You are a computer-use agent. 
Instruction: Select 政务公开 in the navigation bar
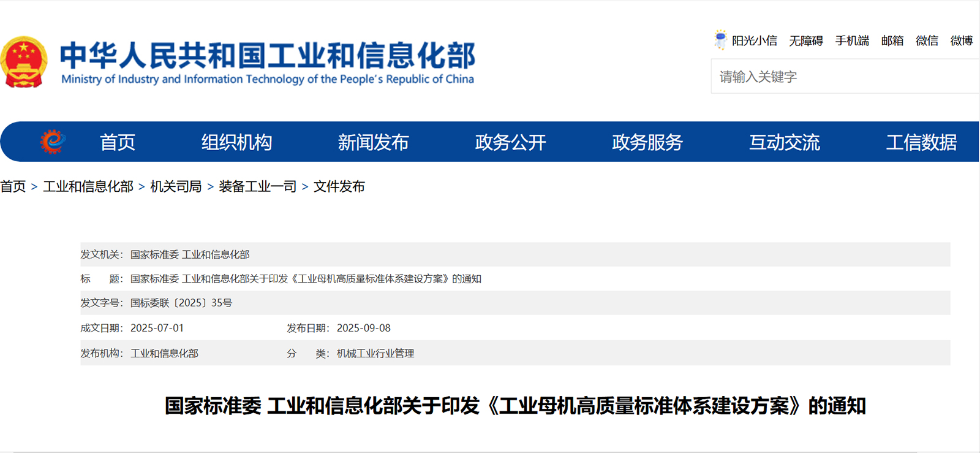click(510, 142)
